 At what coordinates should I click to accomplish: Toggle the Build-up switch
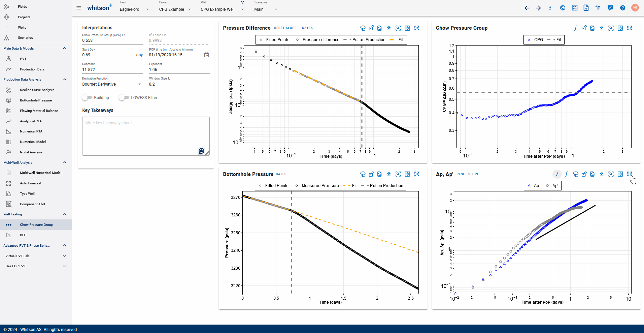click(x=87, y=98)
